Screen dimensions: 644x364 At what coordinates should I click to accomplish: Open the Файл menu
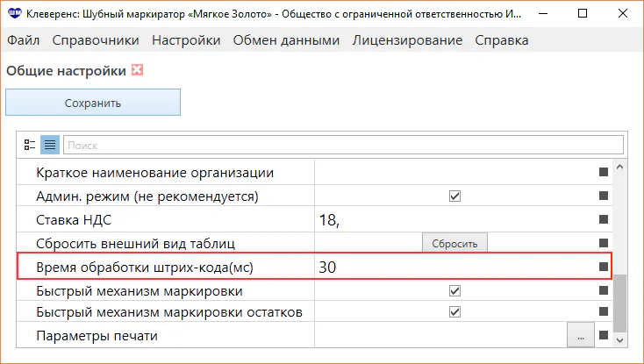coord(23,40)
